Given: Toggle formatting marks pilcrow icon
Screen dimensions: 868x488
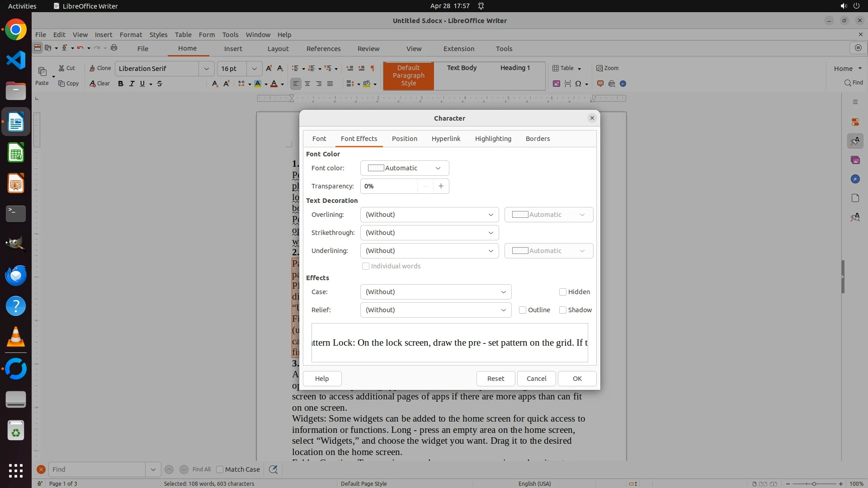Looking at the screenshot, I should [373, 68].
